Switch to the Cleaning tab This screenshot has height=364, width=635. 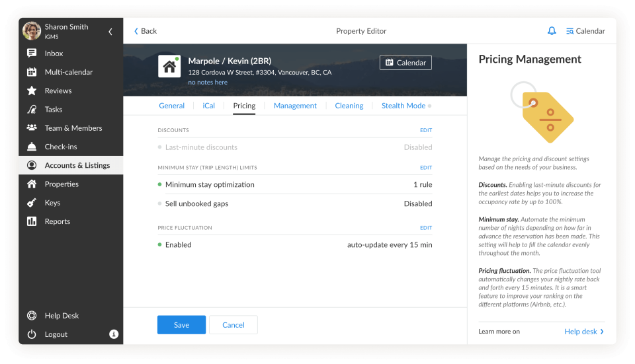(349, 106)
